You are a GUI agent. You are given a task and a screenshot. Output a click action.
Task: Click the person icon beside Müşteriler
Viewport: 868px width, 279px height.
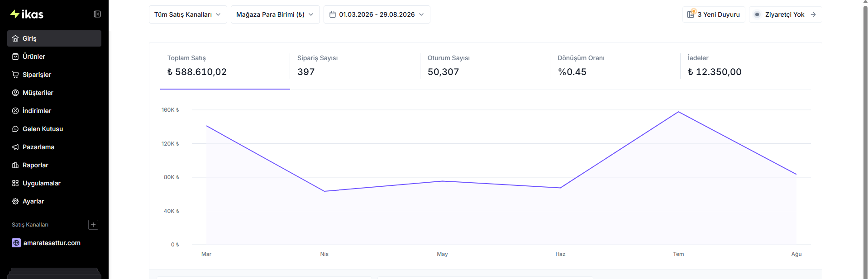pyautogui.click(x=15, y=93)
